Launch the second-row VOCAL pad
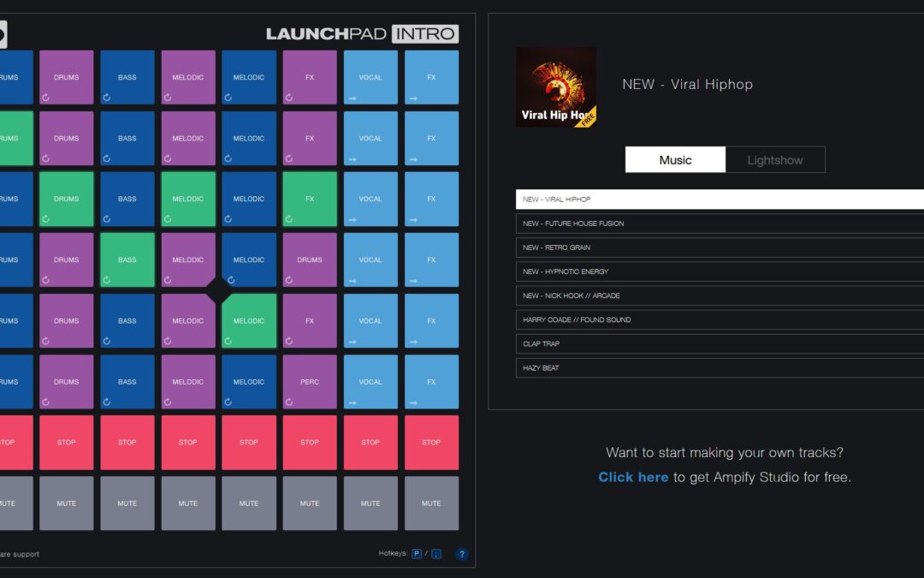The image size is (924, 578). 370,139
